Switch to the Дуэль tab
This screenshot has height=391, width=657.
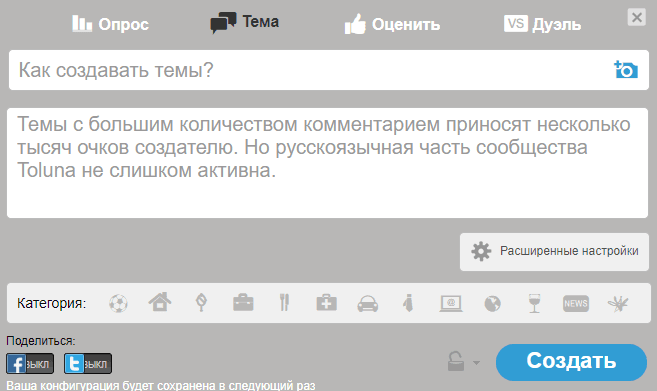(x=542, y=24)
